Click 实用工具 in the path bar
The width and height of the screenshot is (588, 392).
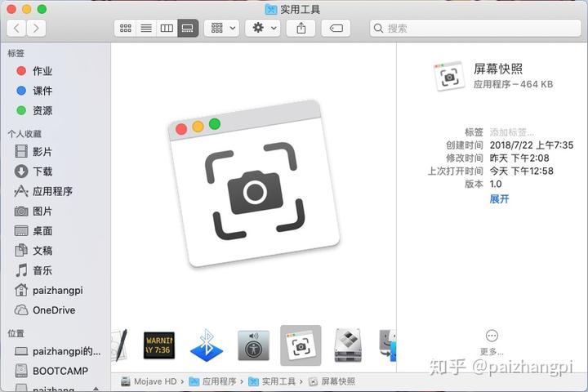click(276, 381)
